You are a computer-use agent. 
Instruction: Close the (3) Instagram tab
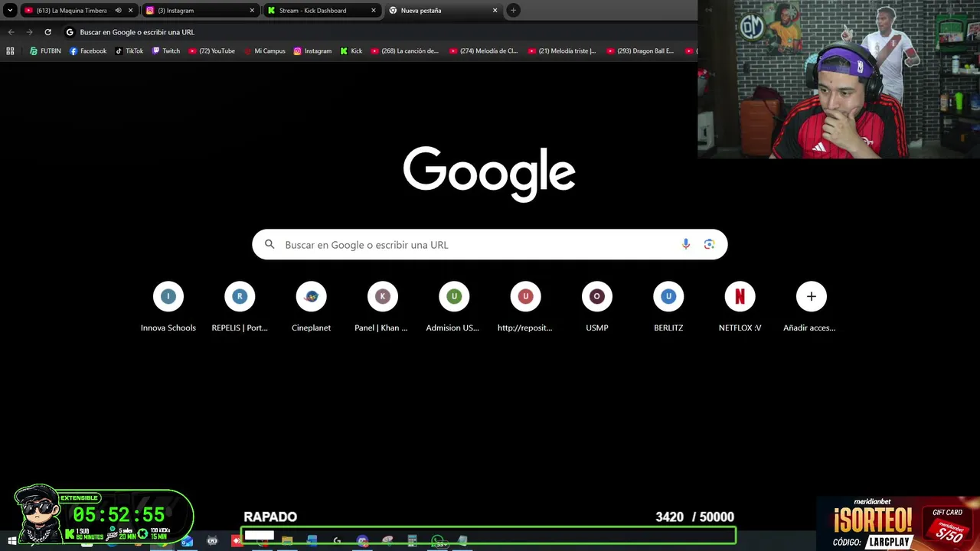(252, 11)
